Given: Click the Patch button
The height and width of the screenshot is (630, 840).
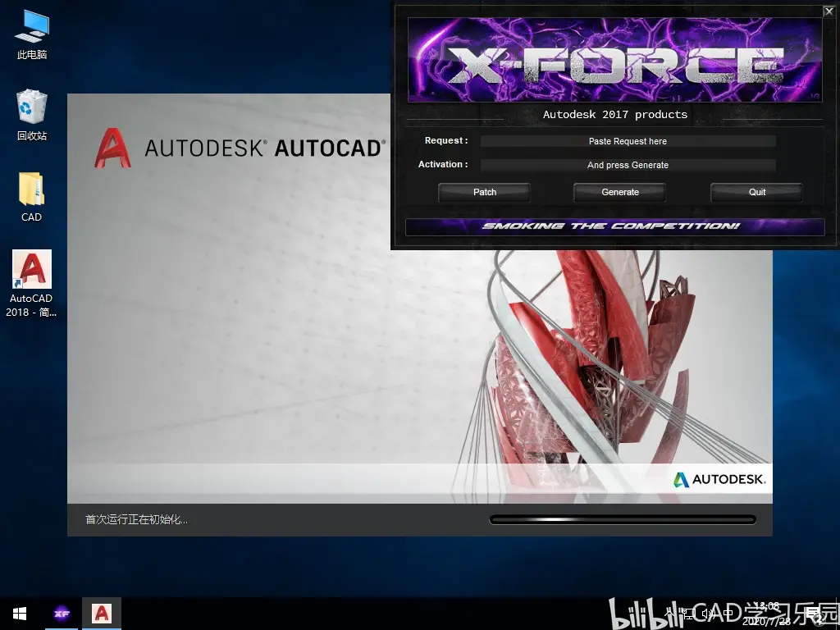Looking at the screenshot, I should click(x=484, y=192).
